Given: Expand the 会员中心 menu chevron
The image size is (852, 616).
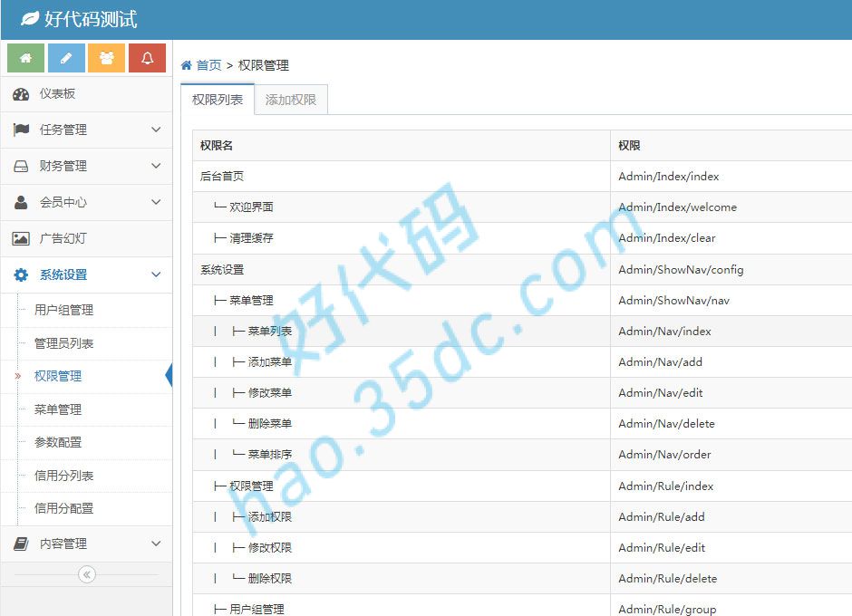Looking at the screenshot, I should point(156,202).
